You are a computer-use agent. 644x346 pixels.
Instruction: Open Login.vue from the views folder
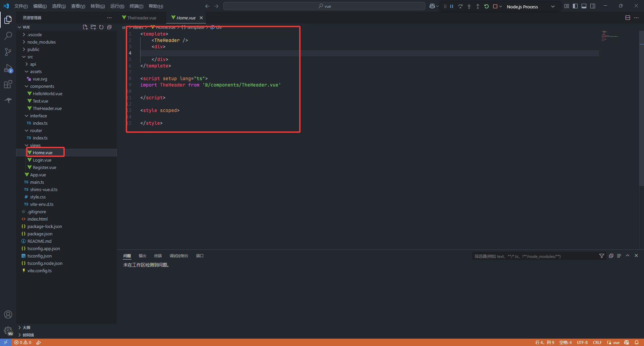pos(42,160)
